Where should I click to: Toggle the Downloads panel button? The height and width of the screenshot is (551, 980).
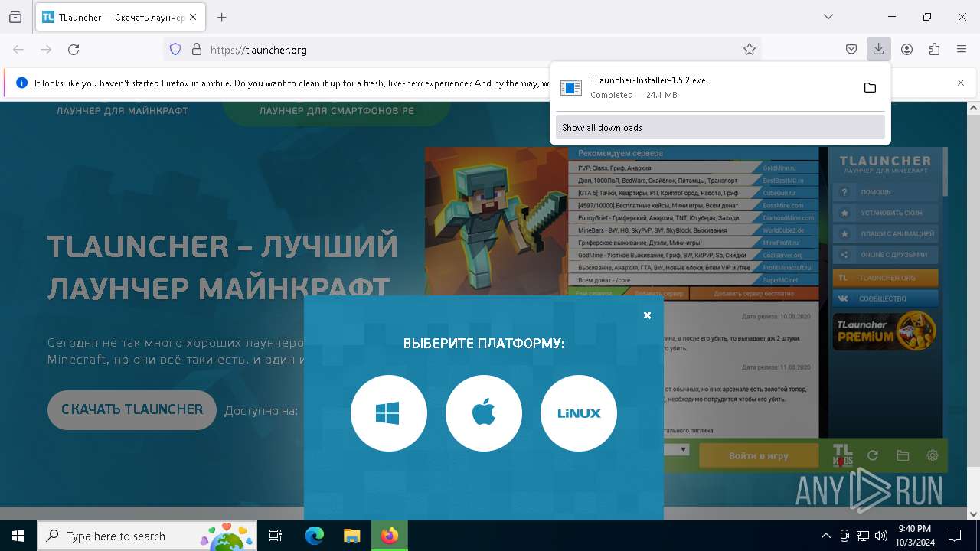(879, 50)
